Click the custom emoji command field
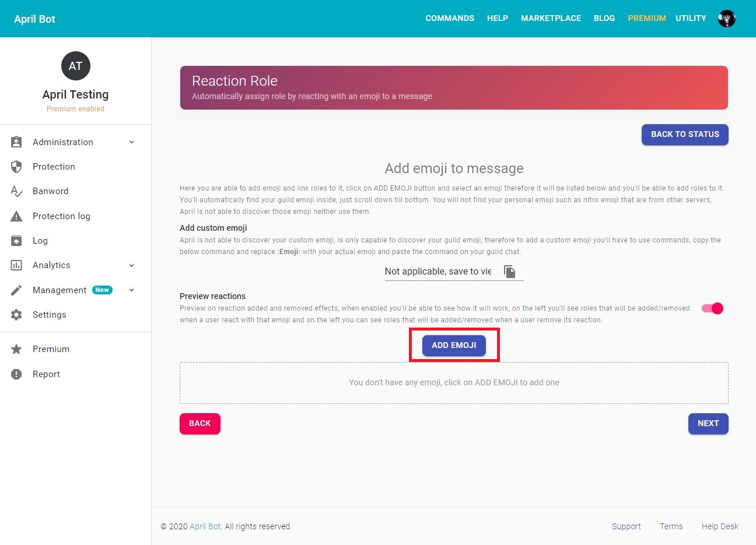 click(x=438, y=271)
